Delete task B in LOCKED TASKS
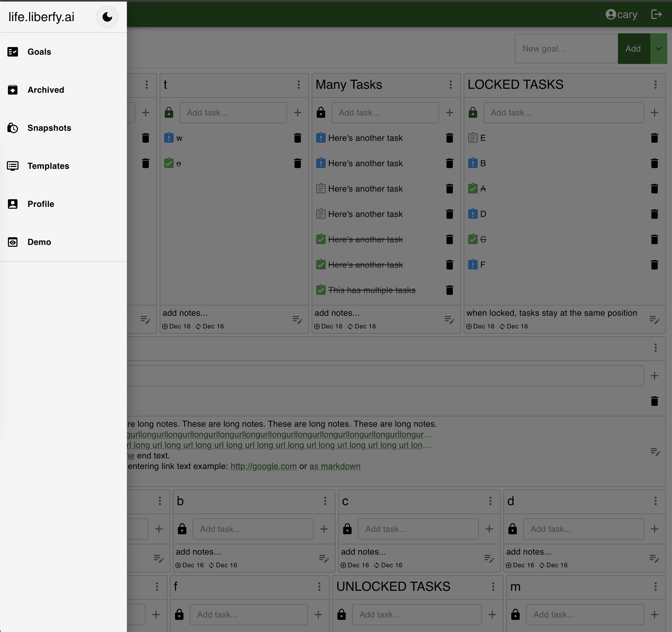The height and width of the screenshot is (632, 672). [x=654, y=164]
